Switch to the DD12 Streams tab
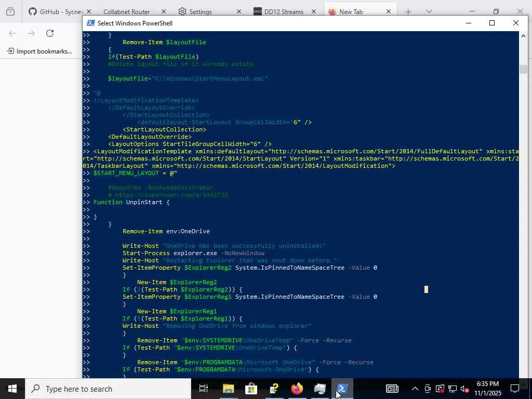Viewport: 532px width, 399px height. tap(284, 11)
